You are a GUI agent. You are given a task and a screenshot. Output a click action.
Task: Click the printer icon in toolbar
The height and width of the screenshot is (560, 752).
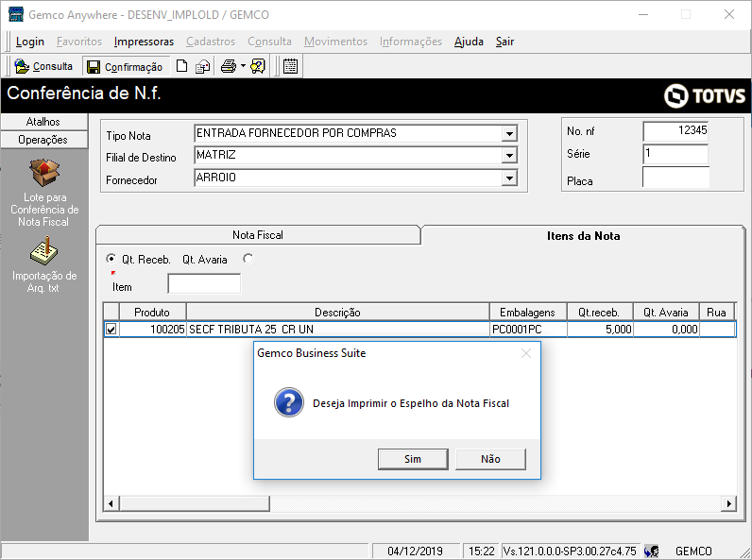tap(229, 66)
